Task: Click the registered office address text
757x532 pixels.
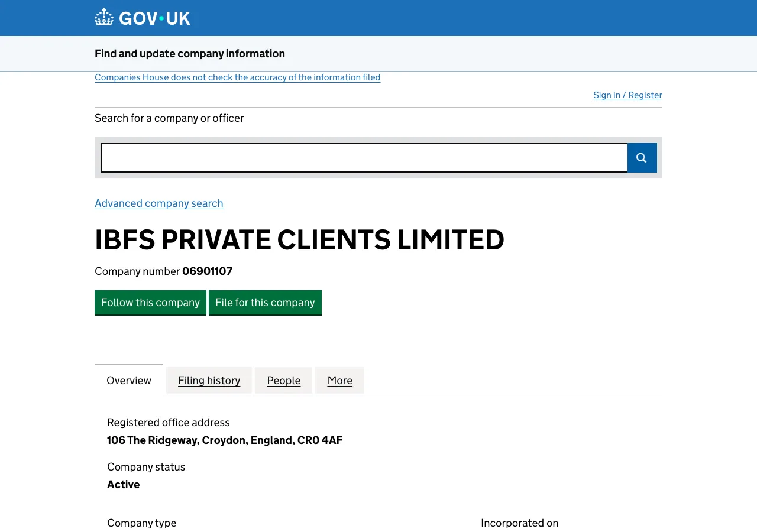Action: point(225,440)
